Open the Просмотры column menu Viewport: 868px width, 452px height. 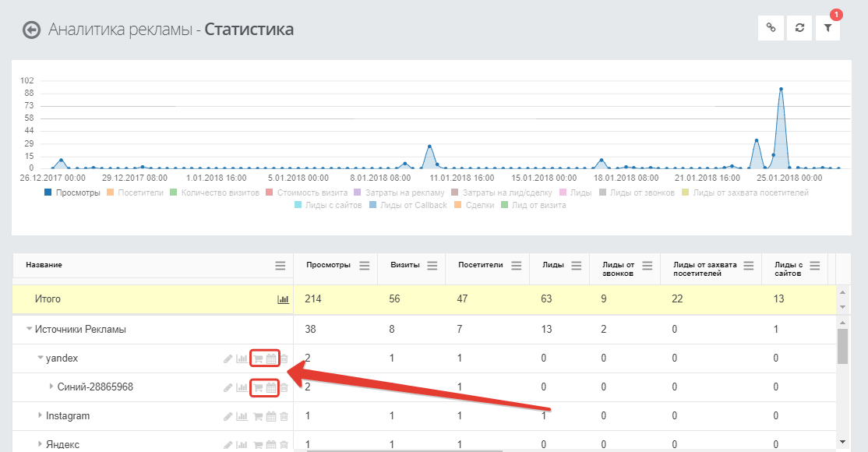(x=364, y=266)
